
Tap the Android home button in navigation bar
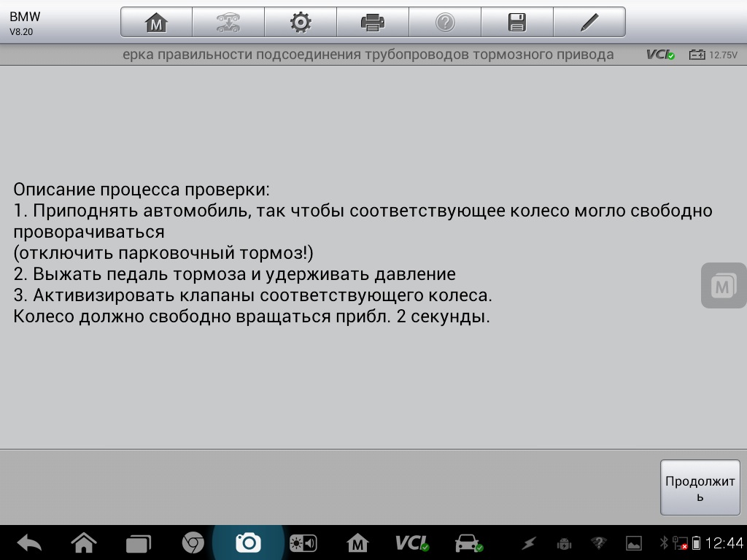(x=84, y=543)
